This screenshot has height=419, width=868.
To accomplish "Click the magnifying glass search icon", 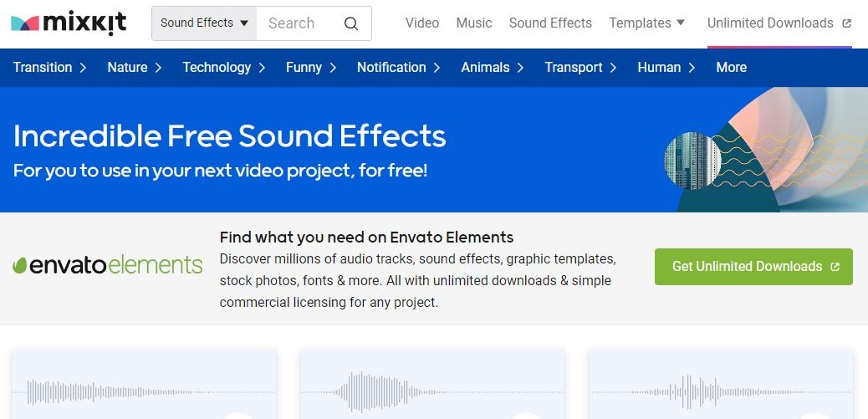I will (x=351, y=23).
